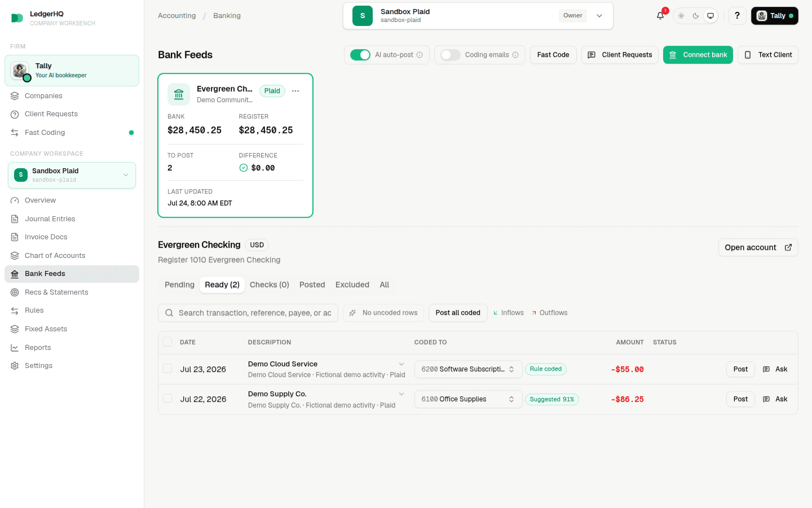This screenshot has height=508, width=812.
Task: Disable the AI auto-post toggle
Action: 360,55
